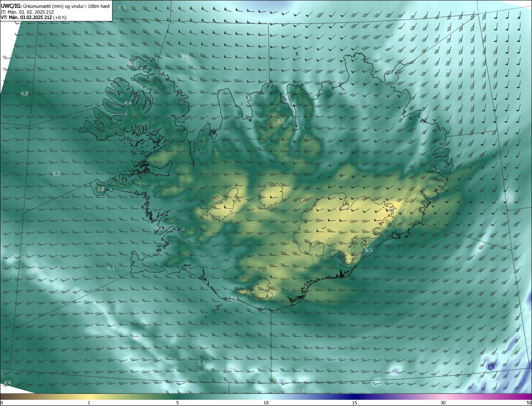Click the 3.3 value over north Iceland

coord(281,121)
